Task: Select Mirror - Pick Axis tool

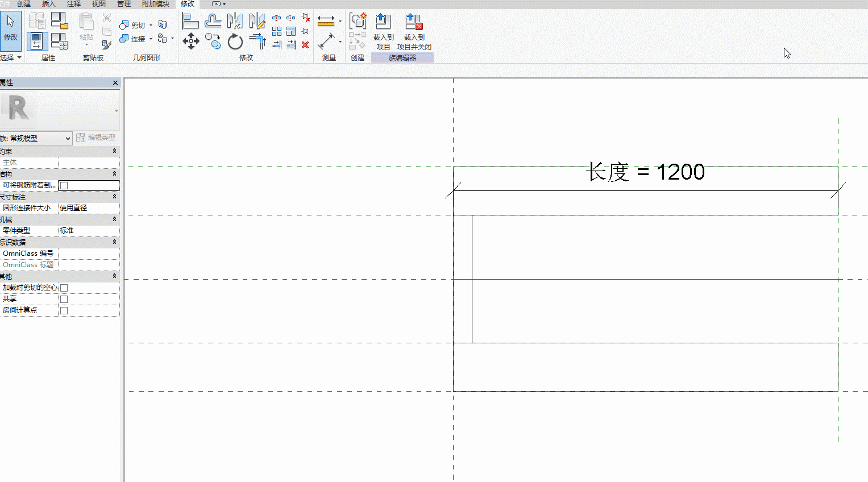Action: 235,22
